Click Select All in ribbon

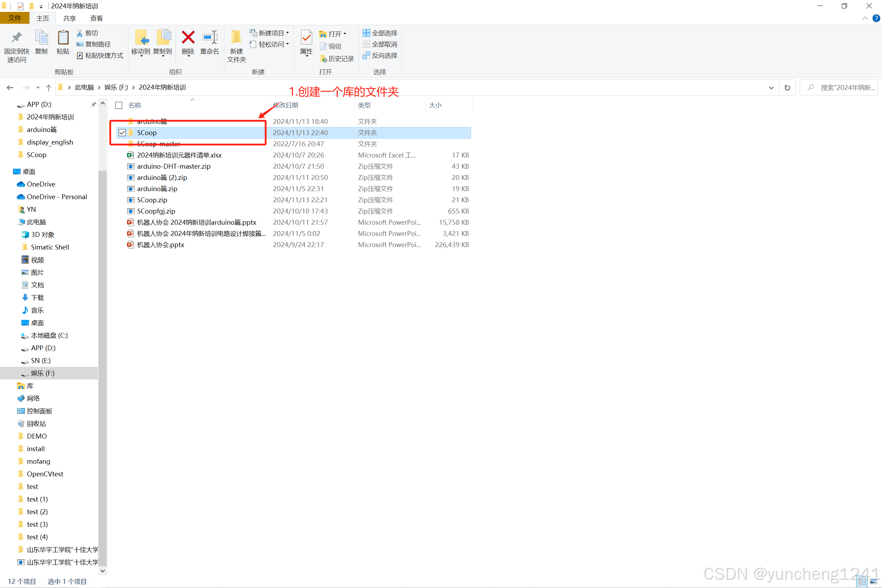380,33
